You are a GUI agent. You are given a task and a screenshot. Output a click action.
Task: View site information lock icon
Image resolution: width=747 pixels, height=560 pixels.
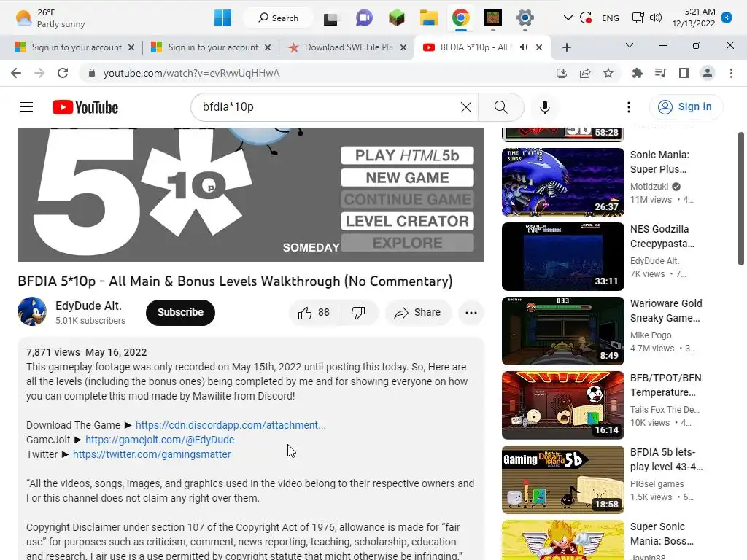point(92,73)
